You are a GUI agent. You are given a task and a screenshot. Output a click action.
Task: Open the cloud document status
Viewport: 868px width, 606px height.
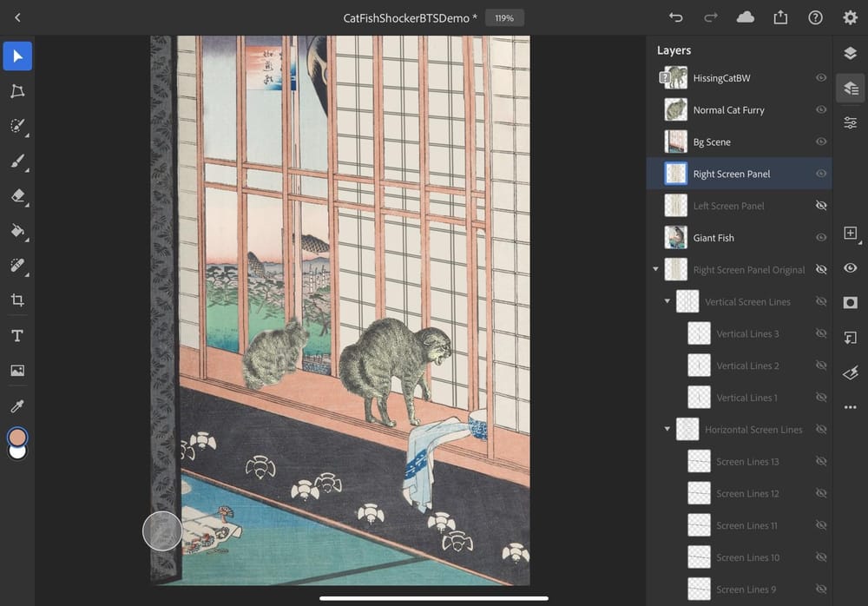(745, 17)
